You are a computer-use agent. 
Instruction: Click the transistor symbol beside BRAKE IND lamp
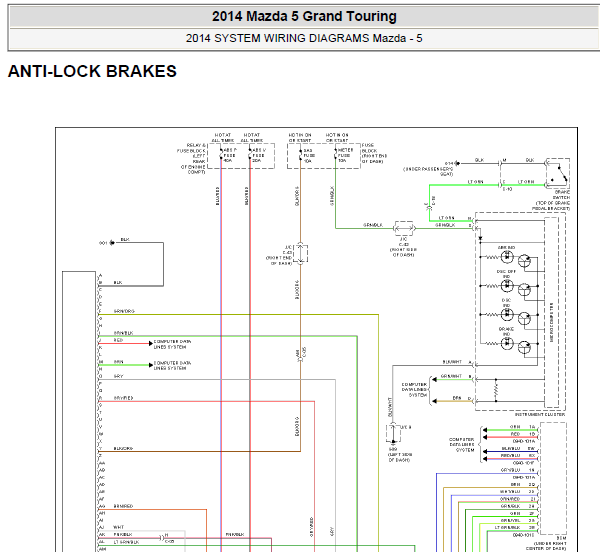point(524,347)
